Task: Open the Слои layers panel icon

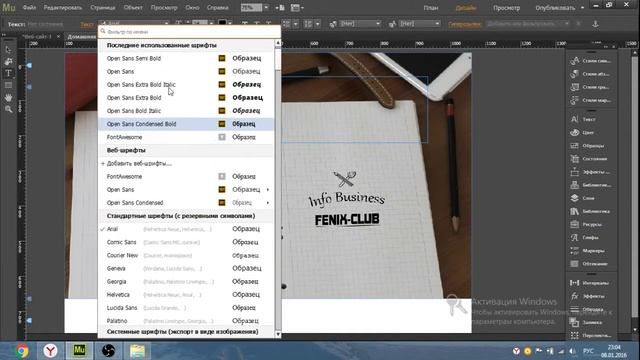Action: 575,198
